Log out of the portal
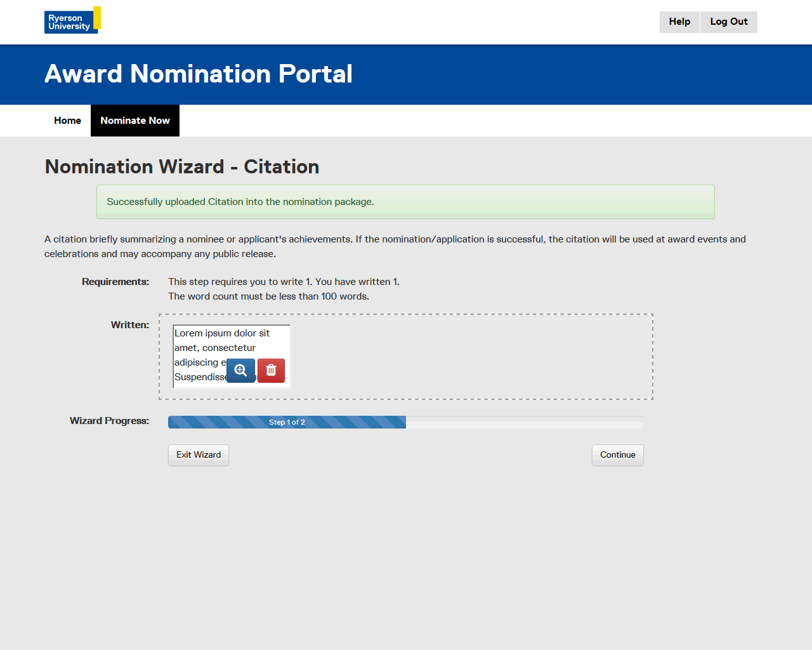Image resolution: width=812 pixels, height=650 pixels. (x=728, y=22)
